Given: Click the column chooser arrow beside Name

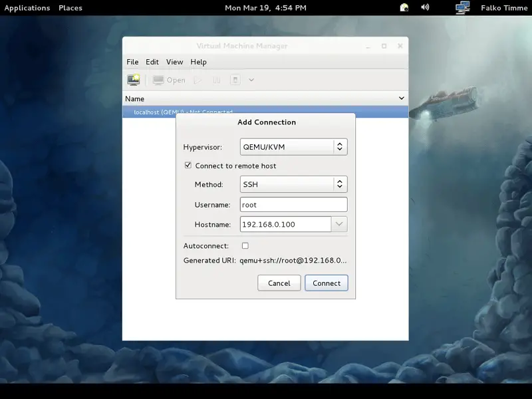Looking at the screenshot, I should pyautogui.click(x=402, y=98).
